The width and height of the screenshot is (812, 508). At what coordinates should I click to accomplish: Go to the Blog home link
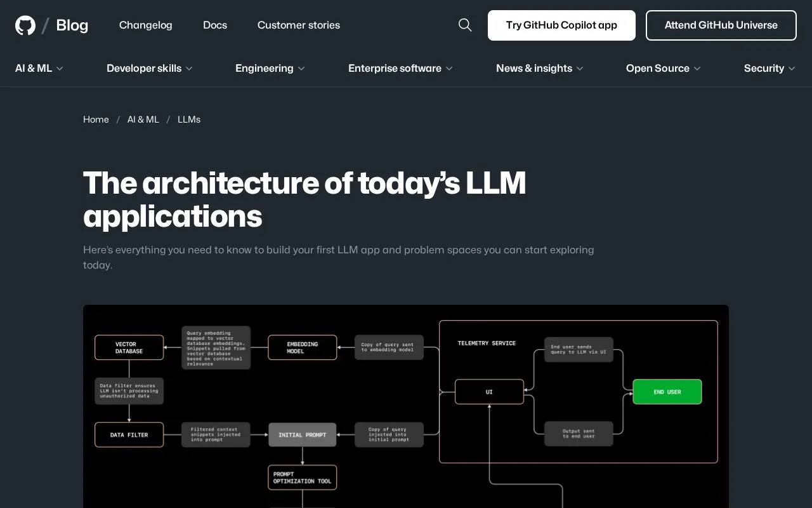click(72, 25)
